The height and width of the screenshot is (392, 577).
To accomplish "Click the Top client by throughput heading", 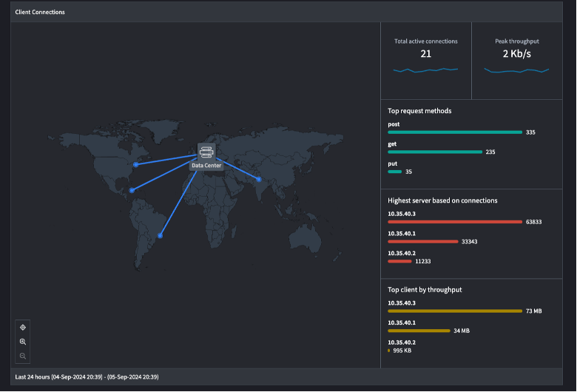I will coord(425,290).
